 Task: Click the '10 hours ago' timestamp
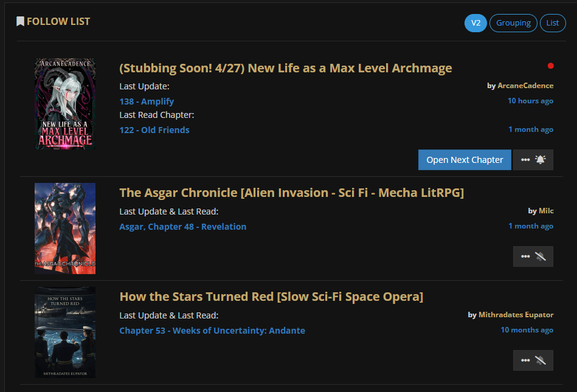coord(530,101)
